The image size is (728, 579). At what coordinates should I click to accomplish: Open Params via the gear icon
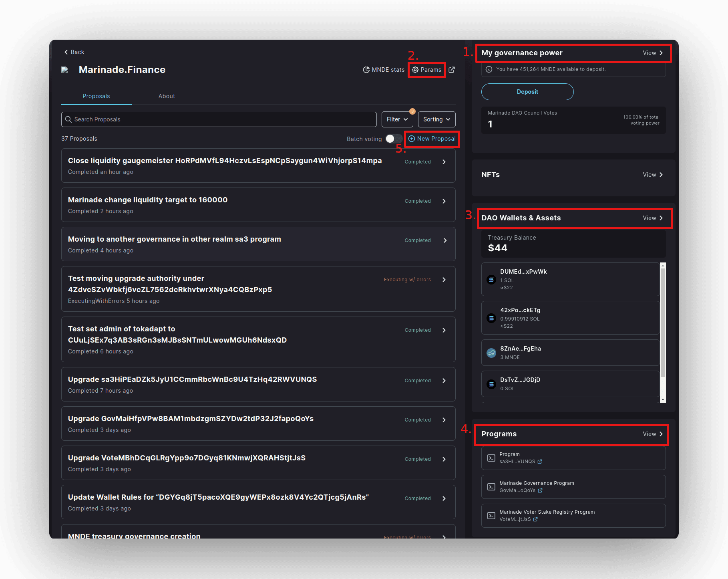(x=416, y=70)
